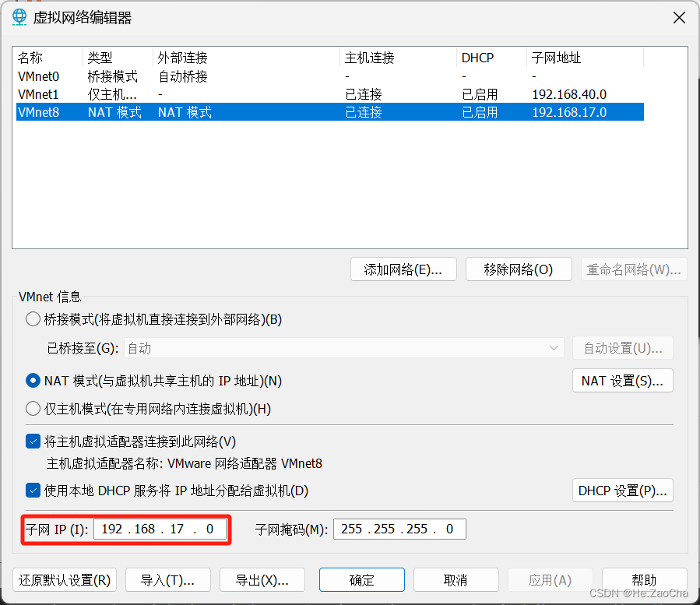Click subnet address 192.168.40.0 cell
The image size is (700, 605).
569,94
